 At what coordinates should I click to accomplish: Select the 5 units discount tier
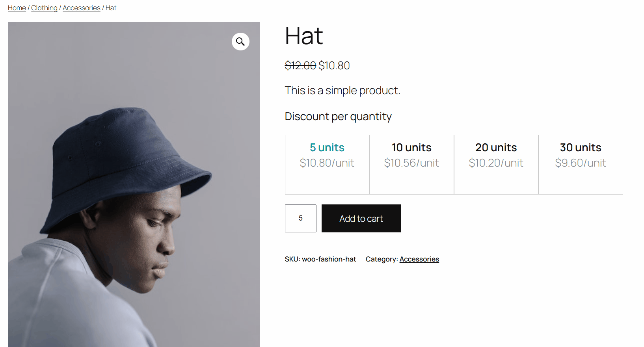pos(327,164)
